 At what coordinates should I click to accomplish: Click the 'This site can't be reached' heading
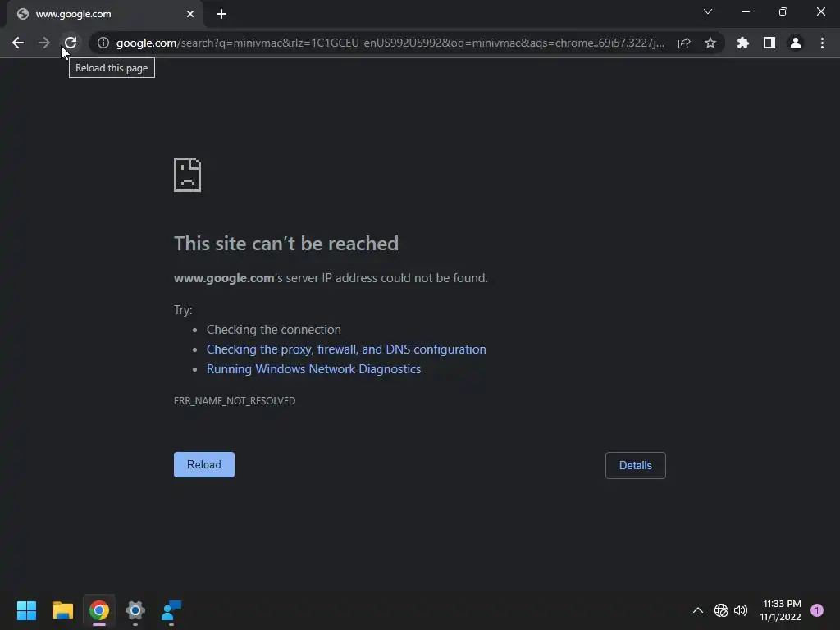[x=286, y=244]
